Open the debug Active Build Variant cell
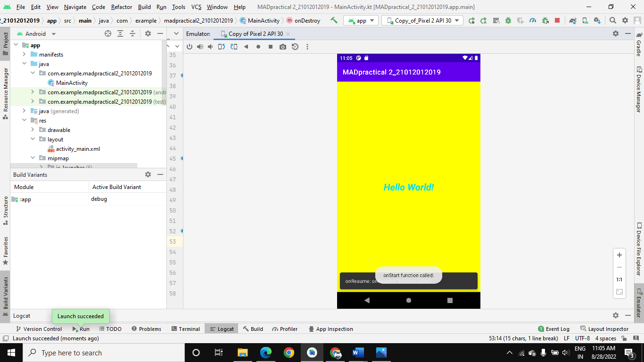Viewport: 644px width, 362px height. [x=127, y=199]
